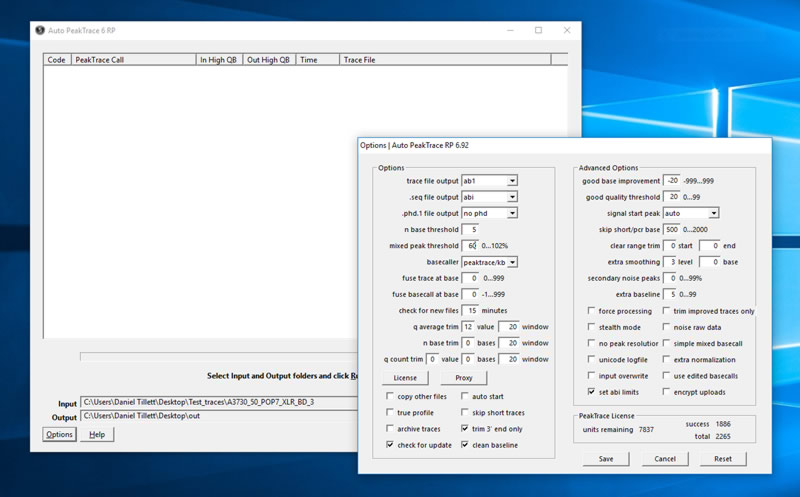Edit the extra smoothing level field
The width and height of the screenshot is (800, 497).
click(x=670, y=262)
